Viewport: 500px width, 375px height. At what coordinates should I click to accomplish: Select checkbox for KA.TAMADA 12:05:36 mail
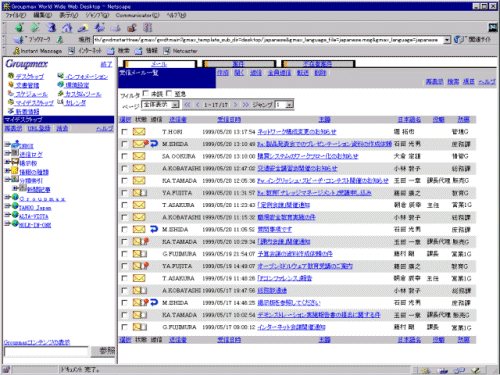pyautogui.click(x=124, y=181)
